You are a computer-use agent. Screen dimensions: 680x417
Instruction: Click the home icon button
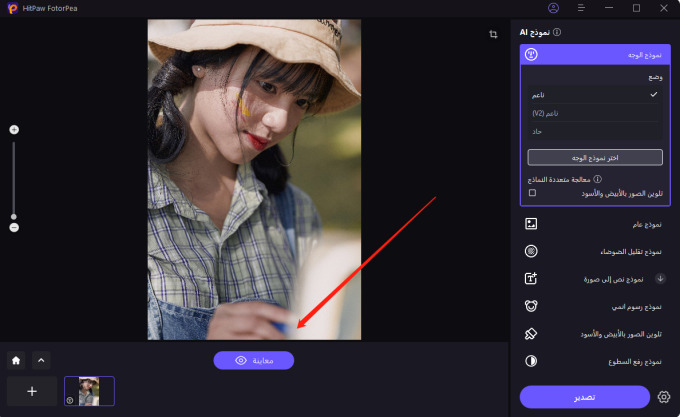(16, 360)
